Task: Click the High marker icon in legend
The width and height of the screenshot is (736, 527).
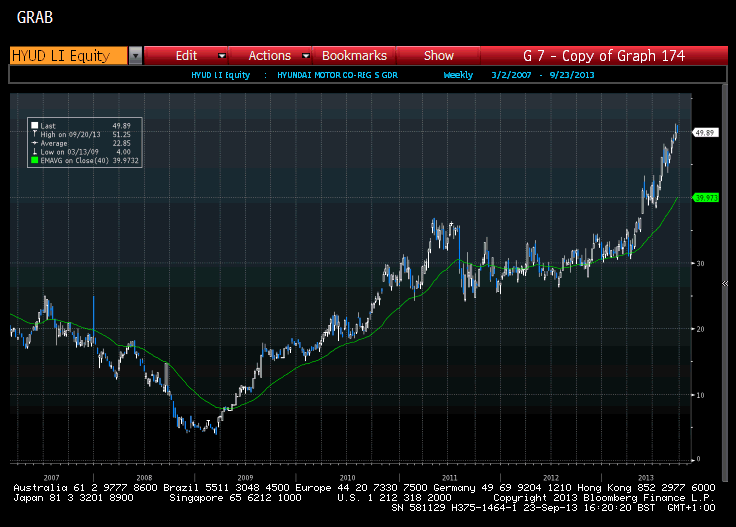Action: pos(35,134)
